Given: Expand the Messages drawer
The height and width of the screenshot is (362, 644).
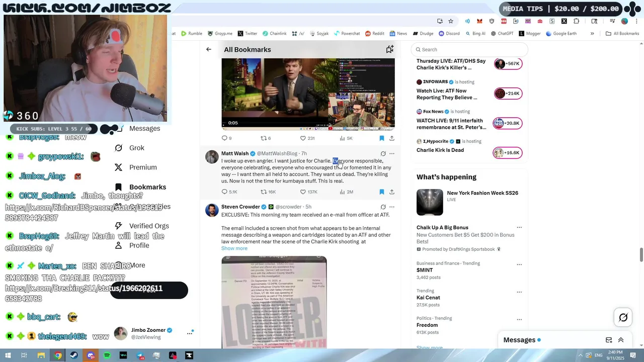Looking at the screenshot, I should point(621,340).
